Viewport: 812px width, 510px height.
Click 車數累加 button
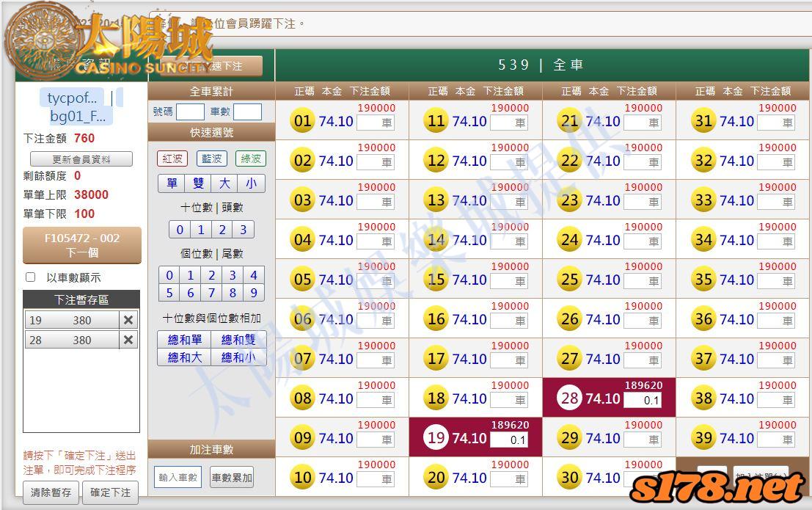pyautogui.click(x=232, y=478)
